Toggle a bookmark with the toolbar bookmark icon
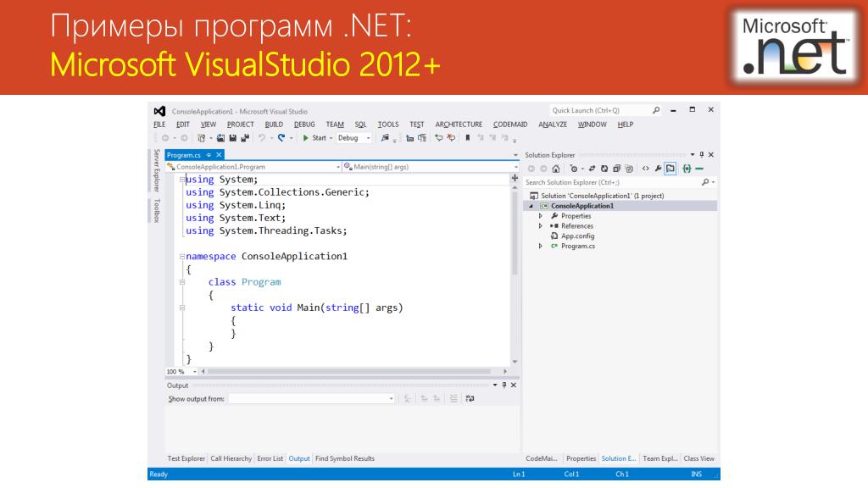The width and height of the screenshot is (868, 488). pyautogui.click(x=468, y=138)
